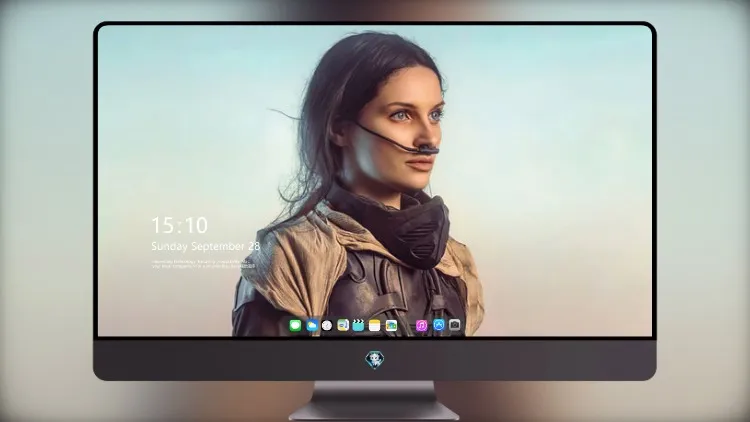This screenshot has height=422, width=750.
Task: Open the Clock app in dock
Action: tap(327, 326)
